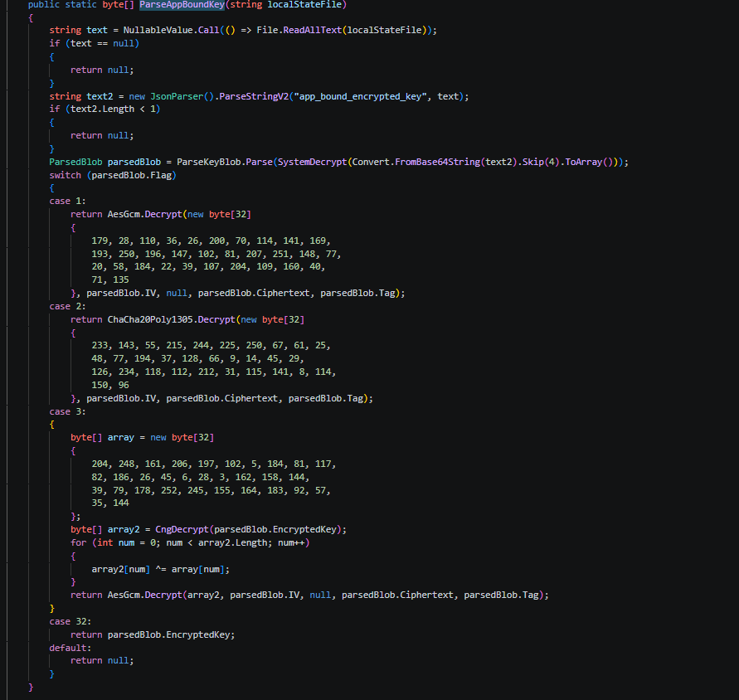
Task: Click the 'case 1:' label
Action: click(67, 202)
